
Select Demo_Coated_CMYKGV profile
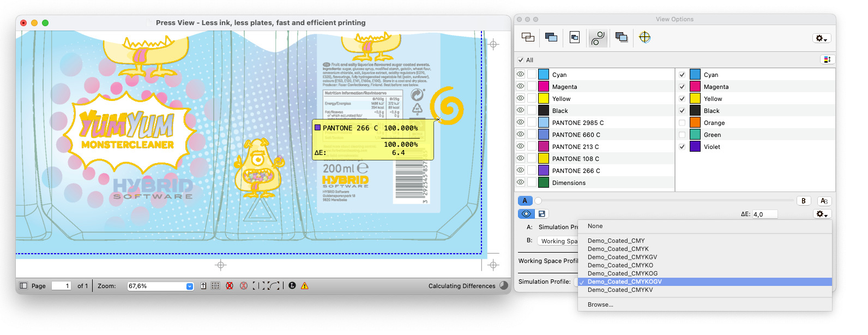click(x=705, y=257)
